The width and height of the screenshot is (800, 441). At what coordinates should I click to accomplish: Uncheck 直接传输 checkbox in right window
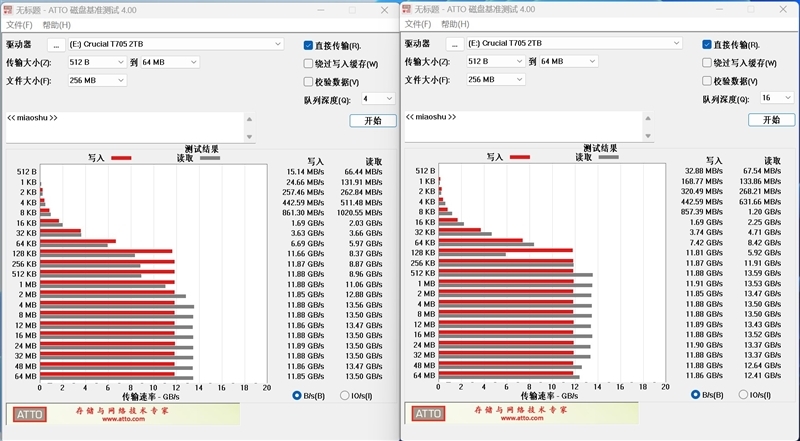pyautogui.click(x=707, y=44)
